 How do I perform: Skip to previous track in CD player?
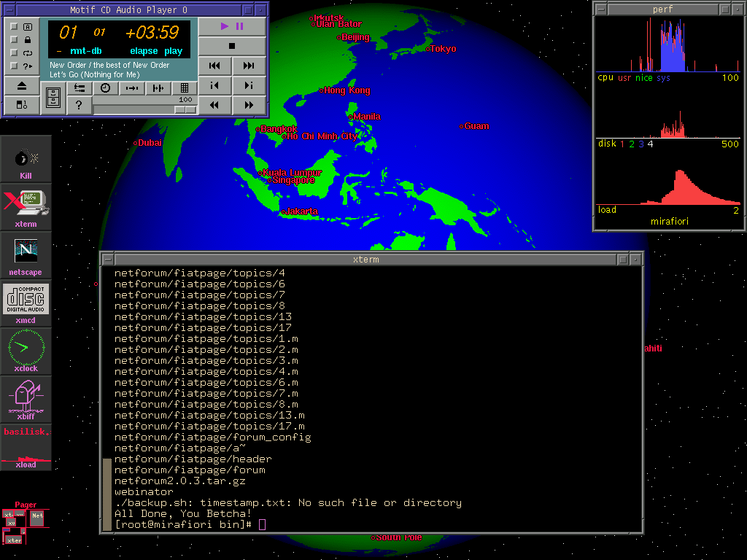pyautogui.click(x=215, y=66)
